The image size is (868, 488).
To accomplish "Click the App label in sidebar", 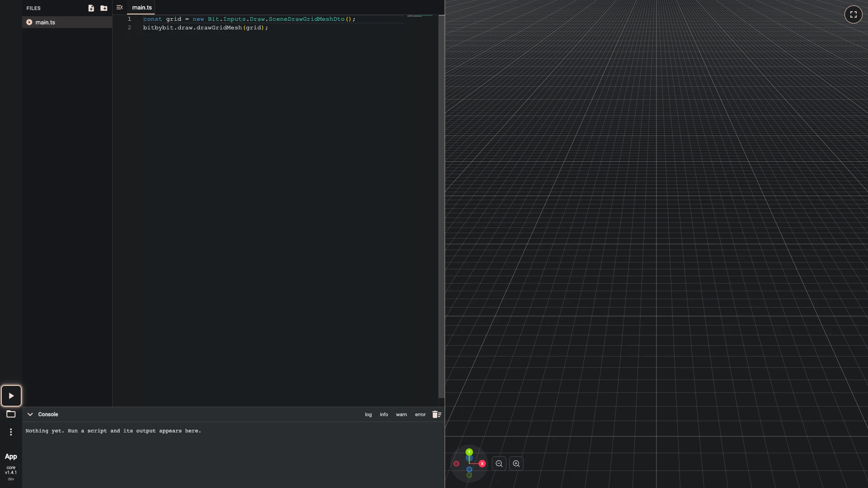I will point(11,457).
